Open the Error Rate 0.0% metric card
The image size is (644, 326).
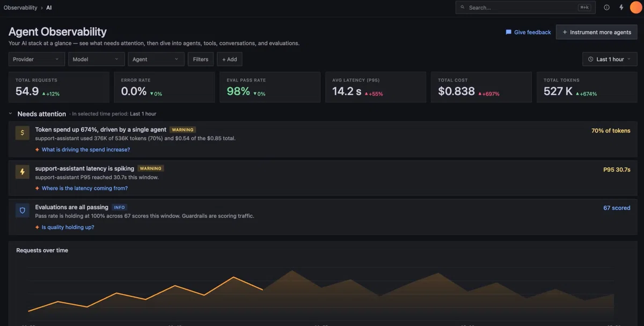point(164,87)
